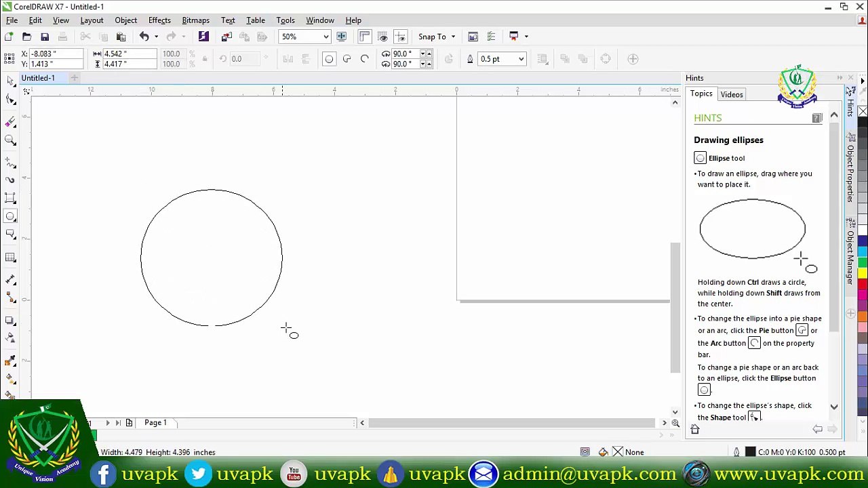Select the Pick tool at the top of the toolbox
This screenshot has height=488, width=868.
click(x=10, y=81)
